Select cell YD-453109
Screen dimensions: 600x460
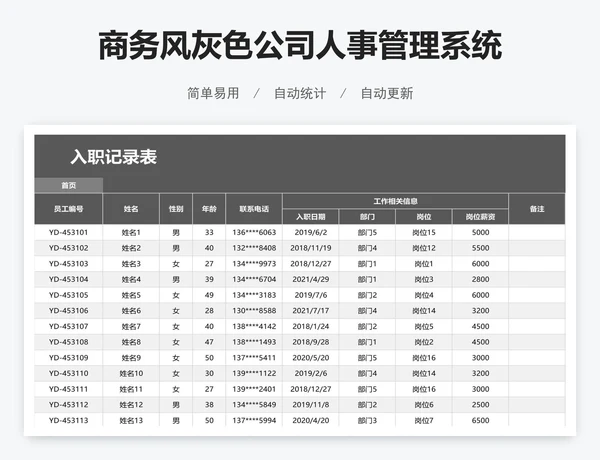(x=68, y=358)
